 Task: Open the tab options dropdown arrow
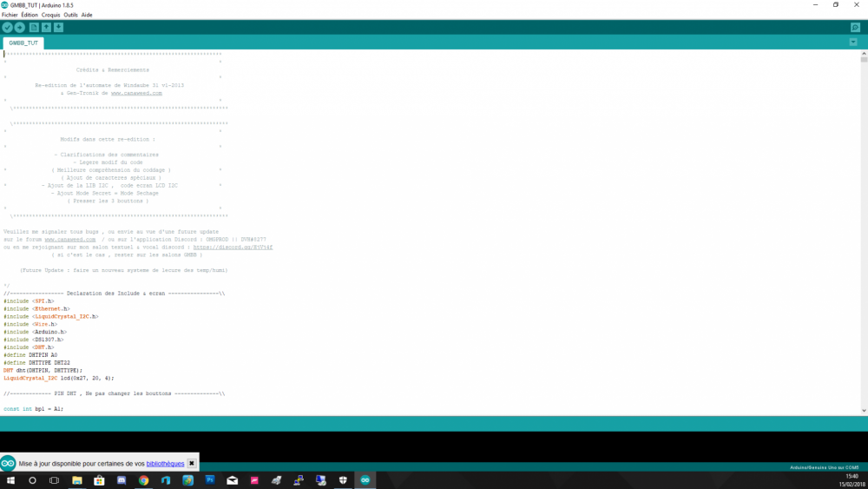click(x=853, y=42)
